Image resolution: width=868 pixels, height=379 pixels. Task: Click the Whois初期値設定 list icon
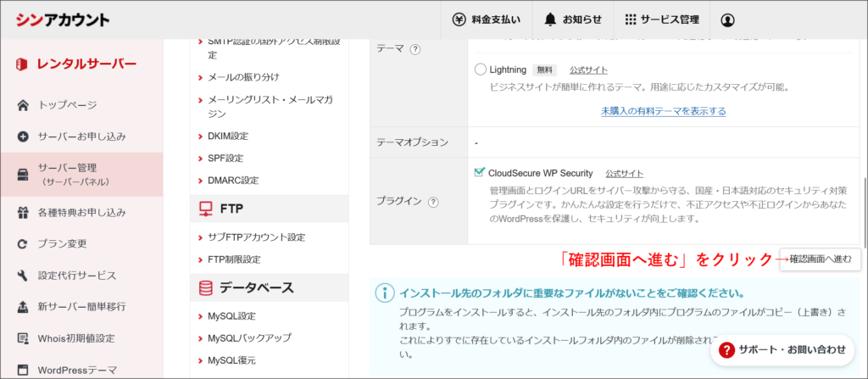click(23, 338)
